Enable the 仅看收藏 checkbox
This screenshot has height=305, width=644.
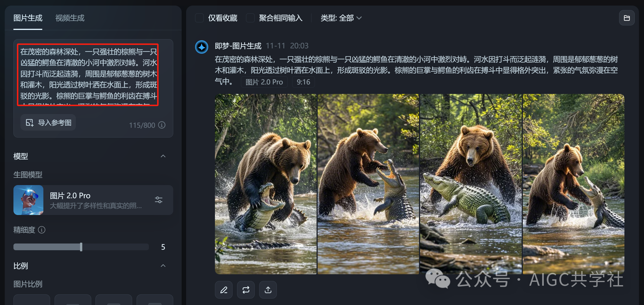coord(199,18)
